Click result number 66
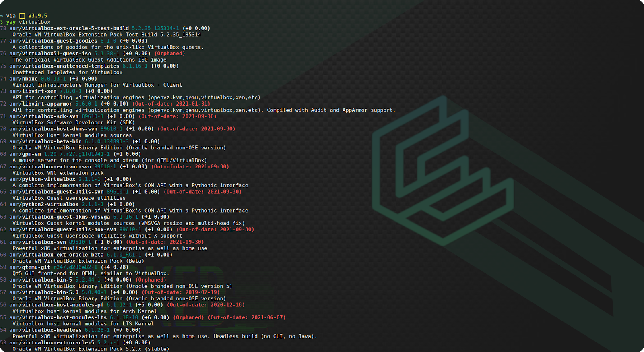The image size is (644, 352). pos(3,179)
